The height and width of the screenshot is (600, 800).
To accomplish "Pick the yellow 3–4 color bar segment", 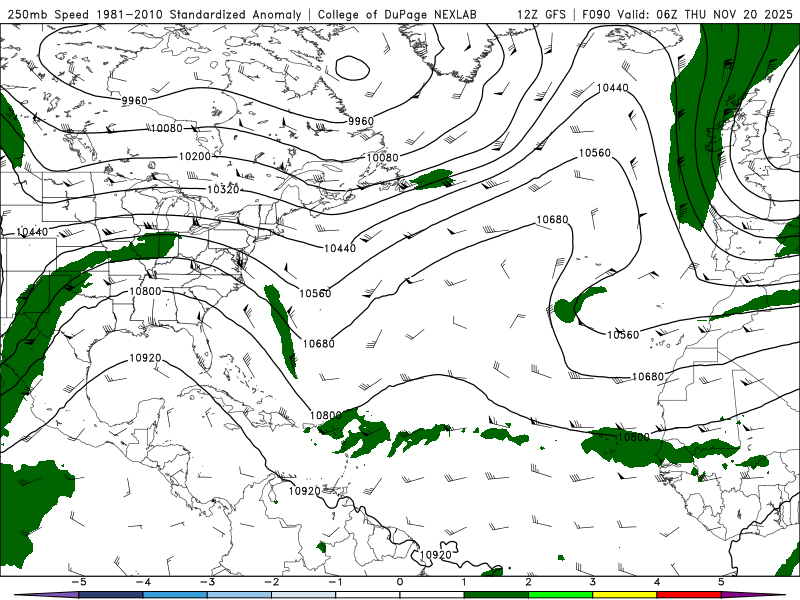I will (624, 595).
